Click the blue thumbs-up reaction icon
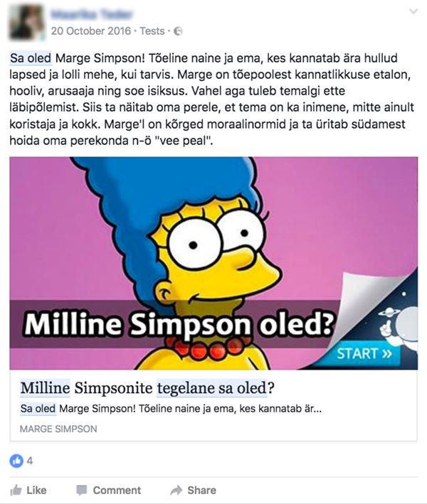Screen dimensions: 427x504 tap(16, 461)
